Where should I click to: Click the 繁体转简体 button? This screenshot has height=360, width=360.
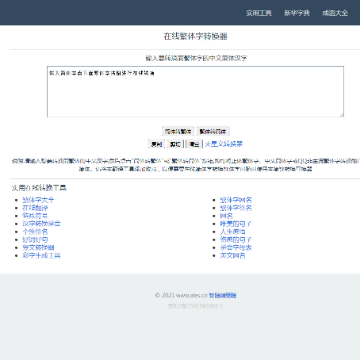213,131
